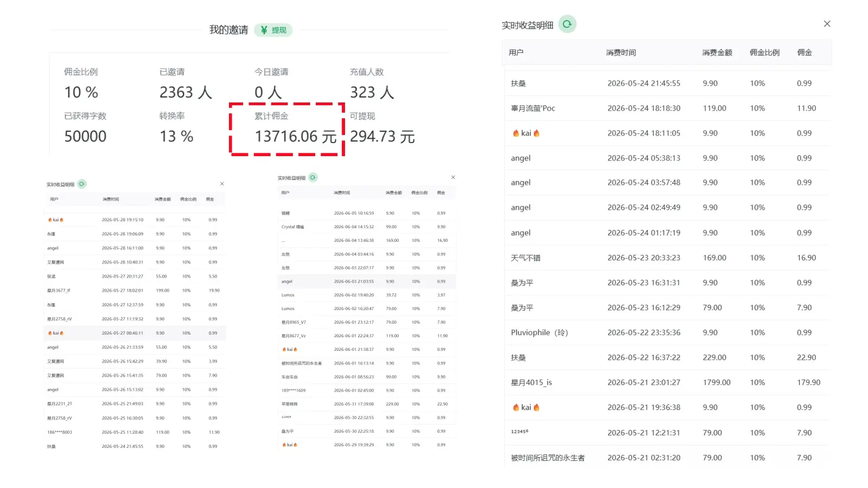Click user Crystal in middle panel

[293, 227]
